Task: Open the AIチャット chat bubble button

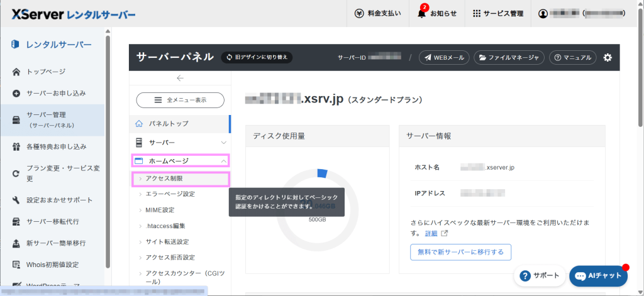Action: point(597,275)
